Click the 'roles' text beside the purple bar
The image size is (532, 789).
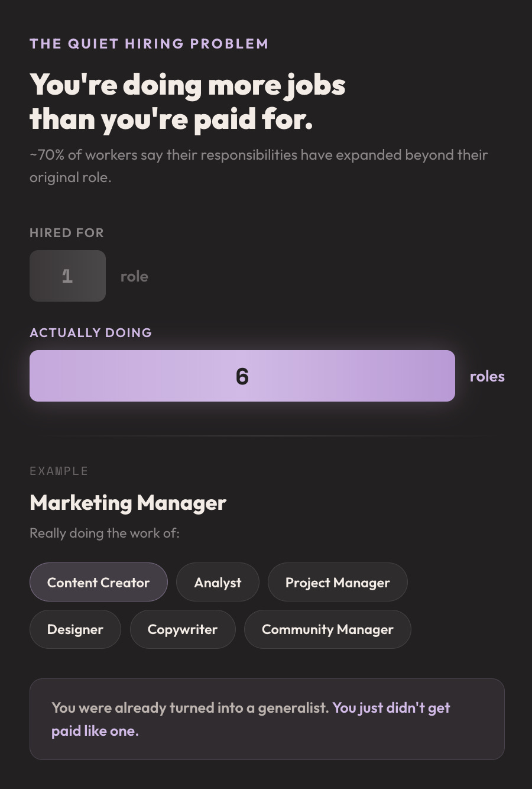(487, 376)
